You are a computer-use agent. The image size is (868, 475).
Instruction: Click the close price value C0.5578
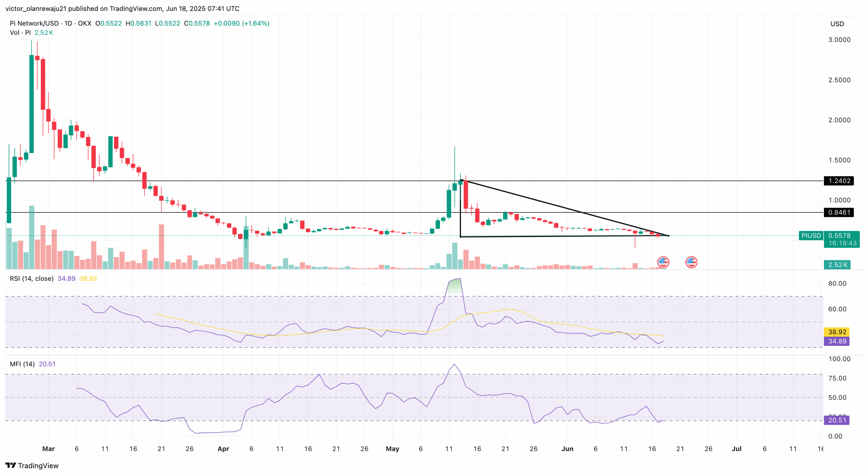[x=197, y=23]
